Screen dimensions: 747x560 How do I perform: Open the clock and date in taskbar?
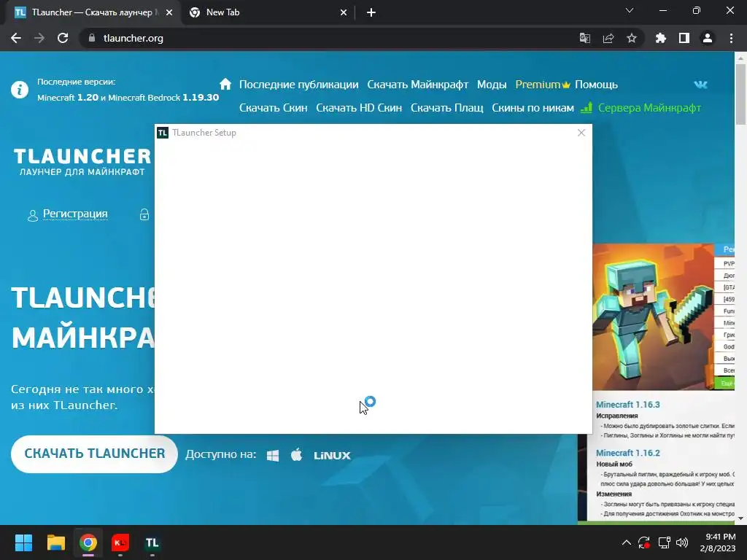pyautogui.click(x=718, y=542)
